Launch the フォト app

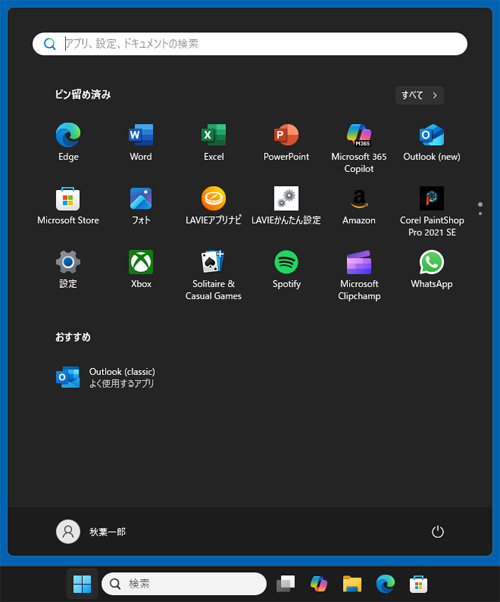141,205
